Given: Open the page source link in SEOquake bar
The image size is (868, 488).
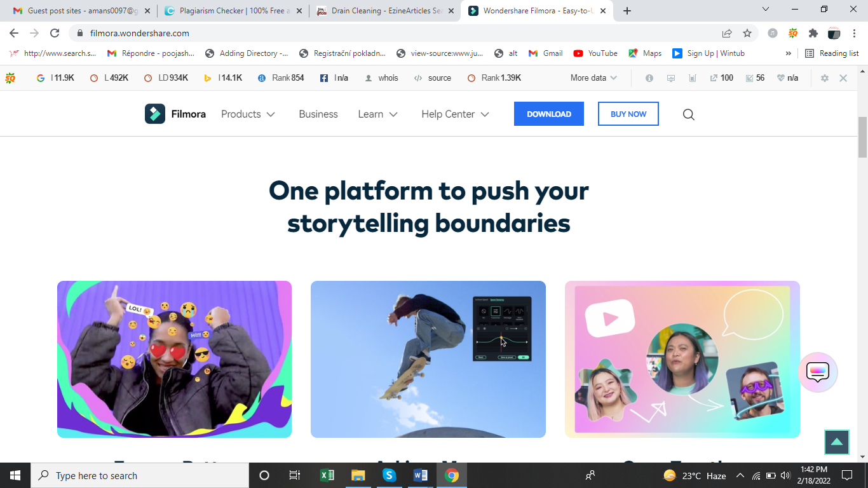Looking at the screenshot, I should [433, 78].
